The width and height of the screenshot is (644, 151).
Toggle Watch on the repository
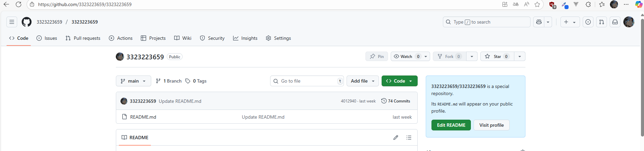pyautogui.click(x=406, y=56)
